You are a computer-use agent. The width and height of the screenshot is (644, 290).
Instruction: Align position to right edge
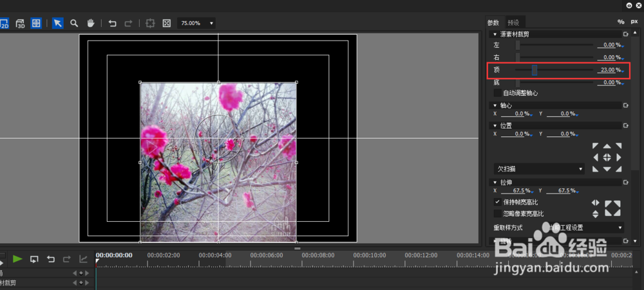pos(618,158)
